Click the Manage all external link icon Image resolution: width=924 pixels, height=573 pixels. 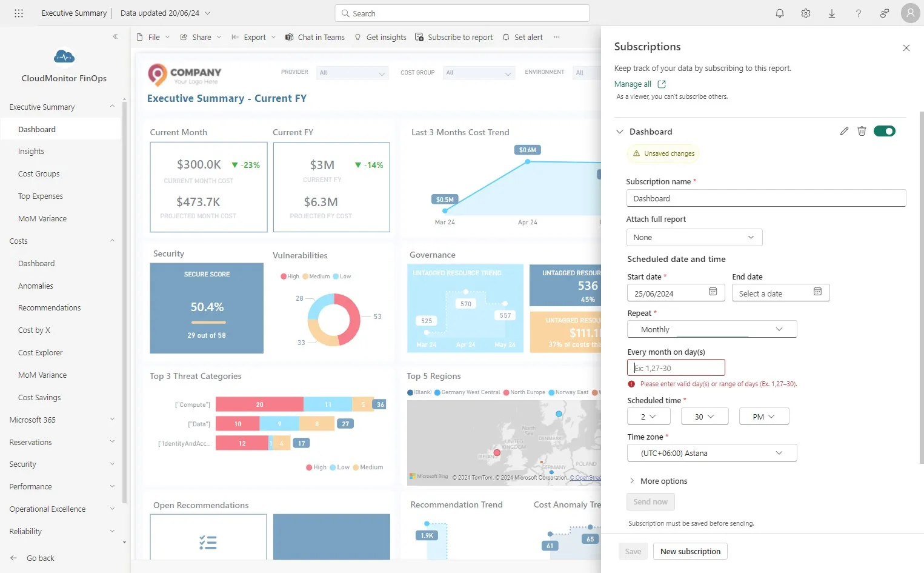[x=662, y=84]
